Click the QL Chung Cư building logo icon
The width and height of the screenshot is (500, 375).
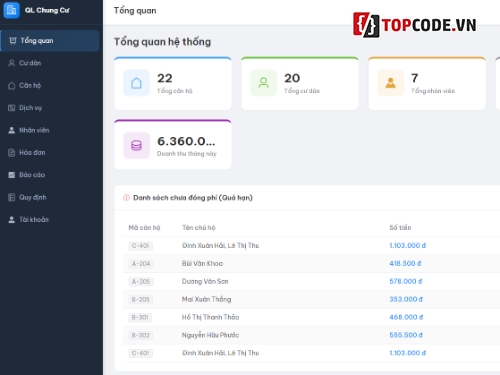click(x=11, y=10)
